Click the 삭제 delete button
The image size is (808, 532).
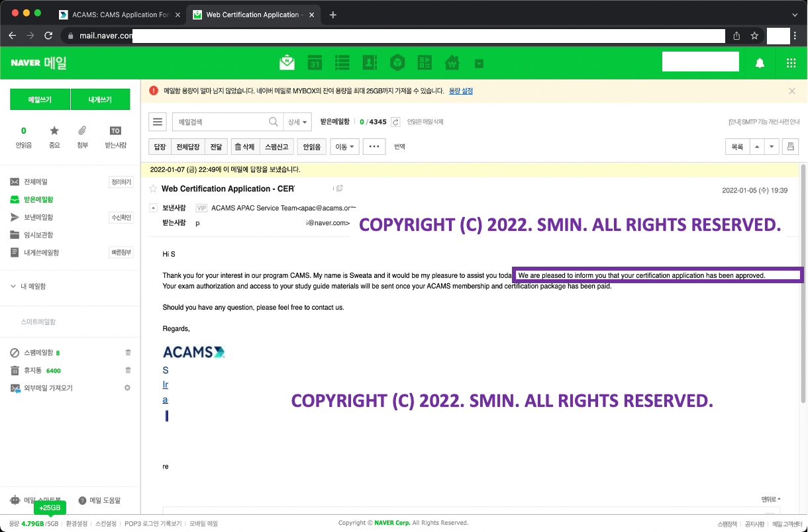pyautogui.click(x=244, y=147)
